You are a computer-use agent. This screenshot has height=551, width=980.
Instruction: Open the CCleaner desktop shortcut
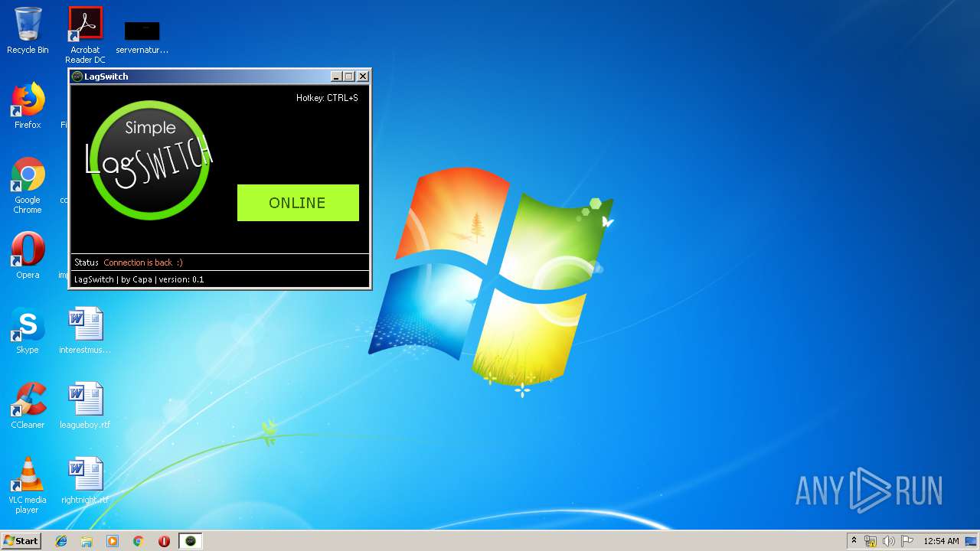click(x=28, y=405)
